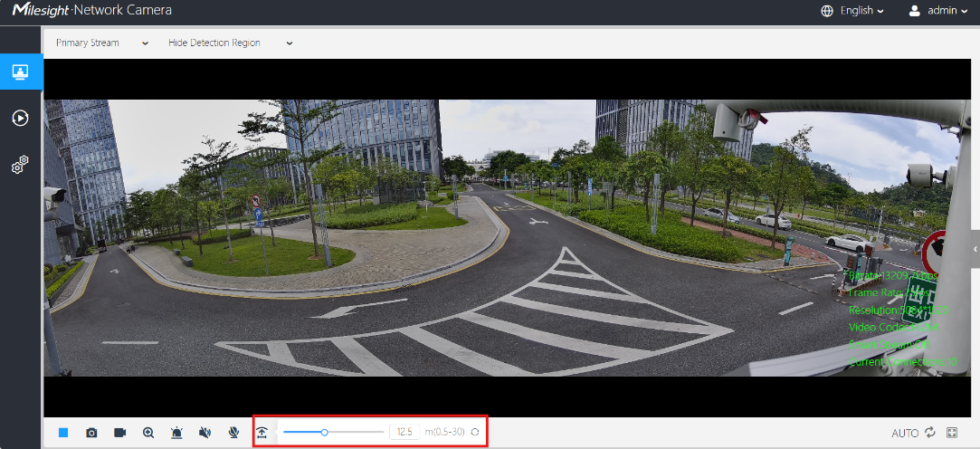Click the live panoramic video feed
The image size is (980, 449).
[x=508, y=238]
